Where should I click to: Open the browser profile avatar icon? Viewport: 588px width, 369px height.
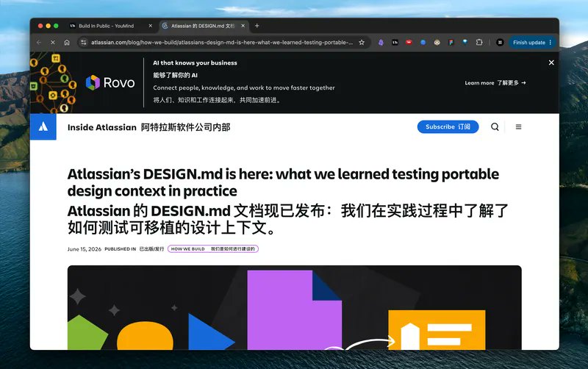click(500, 43)
